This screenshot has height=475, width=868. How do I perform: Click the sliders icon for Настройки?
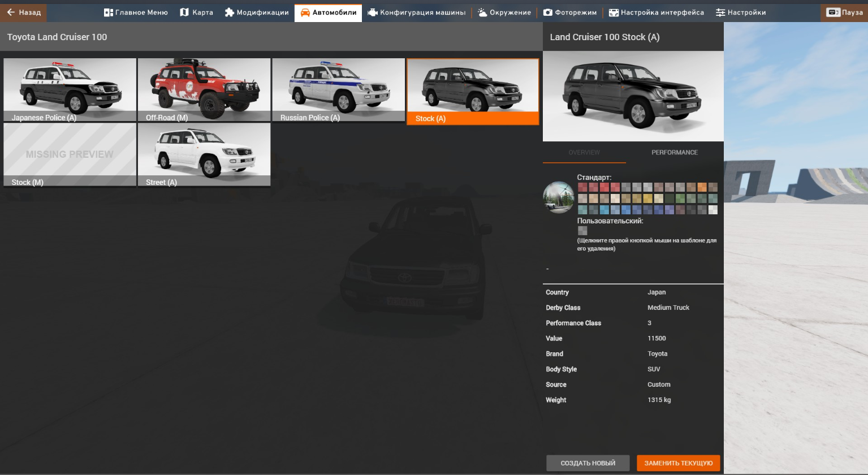tap(720, 12)
